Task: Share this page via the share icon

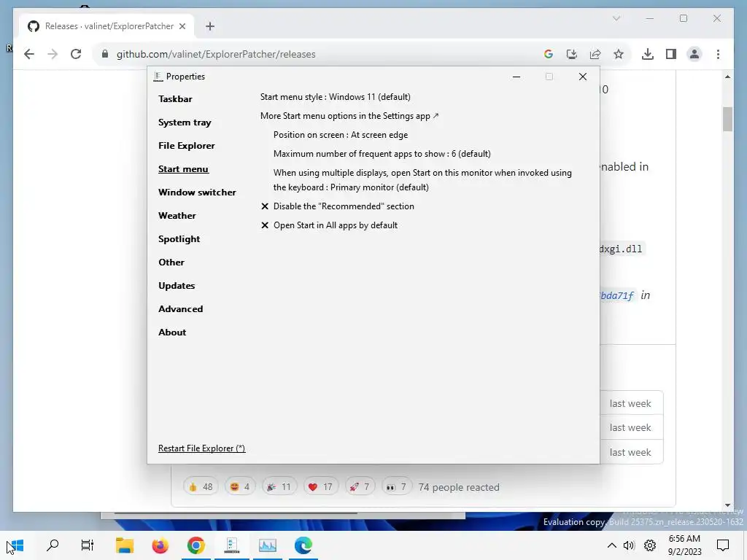Action: point(595,54)
